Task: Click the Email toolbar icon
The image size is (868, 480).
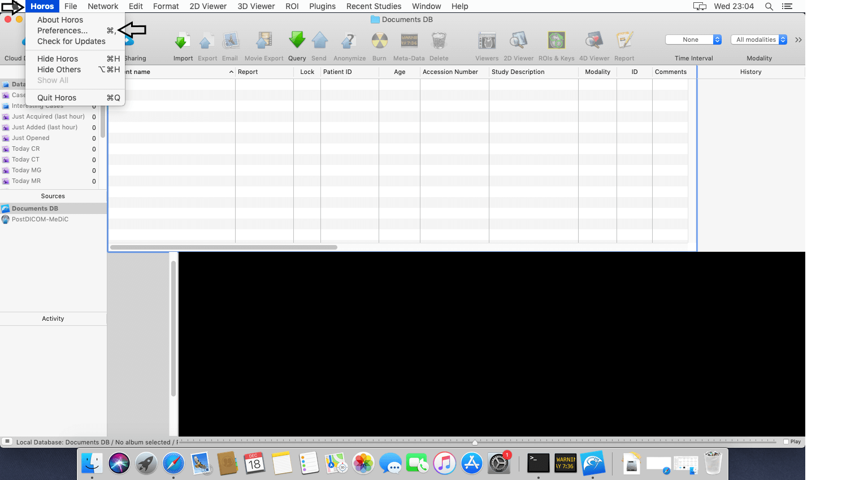Action: coord(230,41)
